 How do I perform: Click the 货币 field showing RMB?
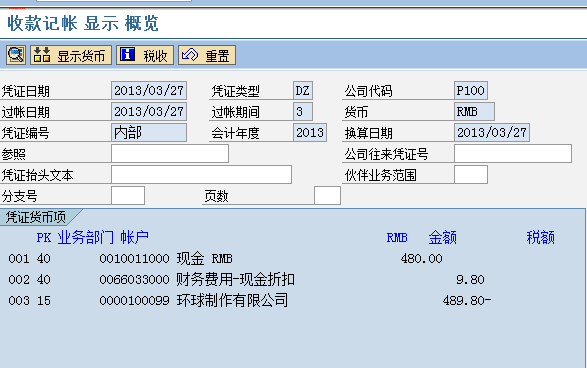[474, 112]
